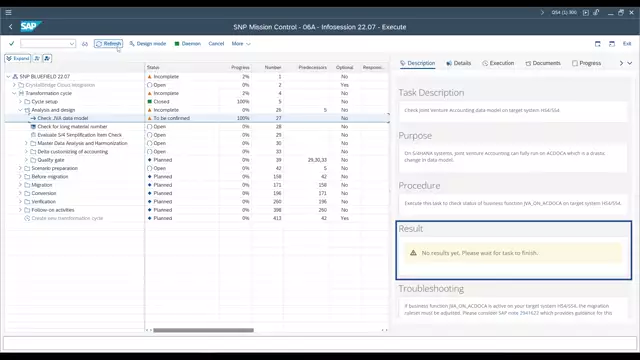
Task: Switch to the Details tab
Action: coord(458,63)
